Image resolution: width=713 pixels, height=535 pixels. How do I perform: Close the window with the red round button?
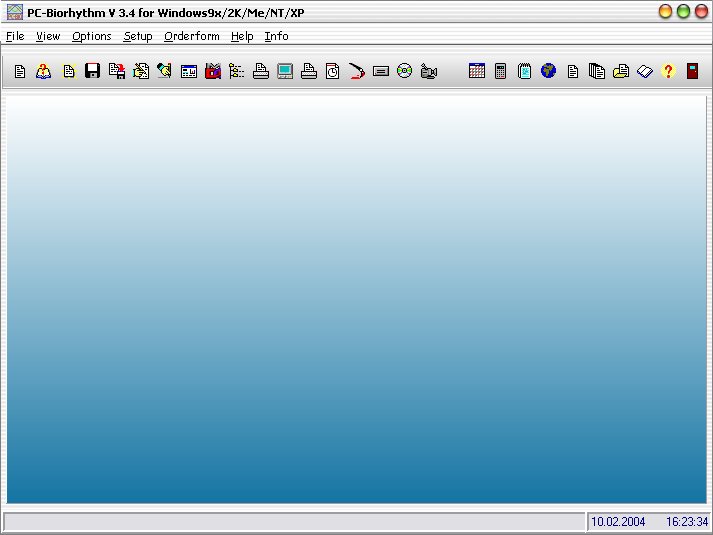(x=702, y=11)
